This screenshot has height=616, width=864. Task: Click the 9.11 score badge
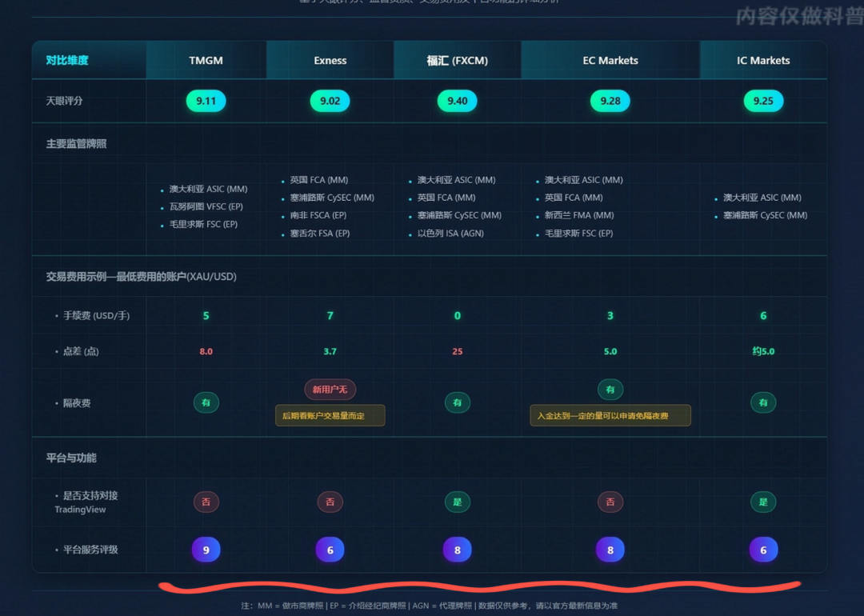coord(206,102)
